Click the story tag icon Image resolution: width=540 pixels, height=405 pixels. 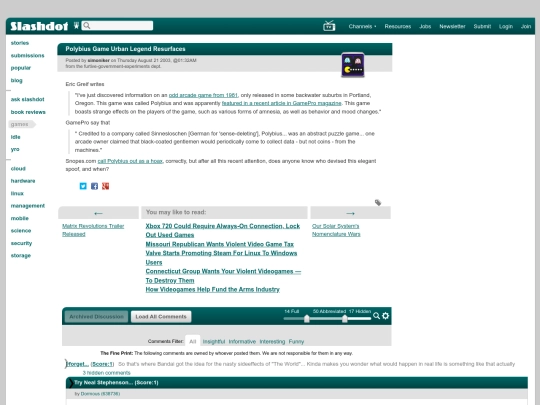tap(378, 202)
